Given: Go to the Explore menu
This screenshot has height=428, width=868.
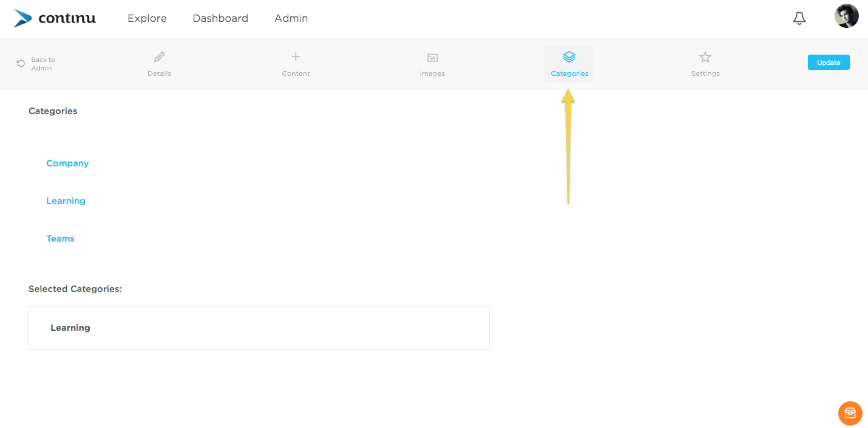Looking at the screenshot, I should [147, 18].
